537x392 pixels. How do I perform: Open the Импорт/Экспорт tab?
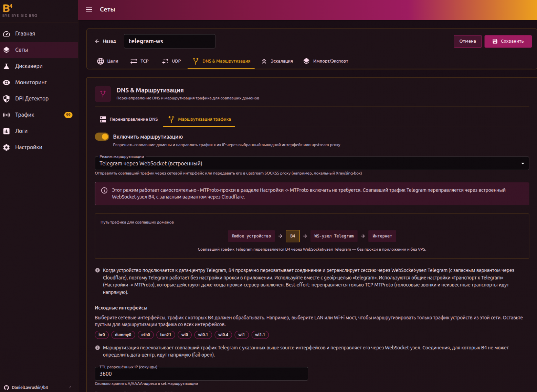pyautogui.click(x=326, y=61)
